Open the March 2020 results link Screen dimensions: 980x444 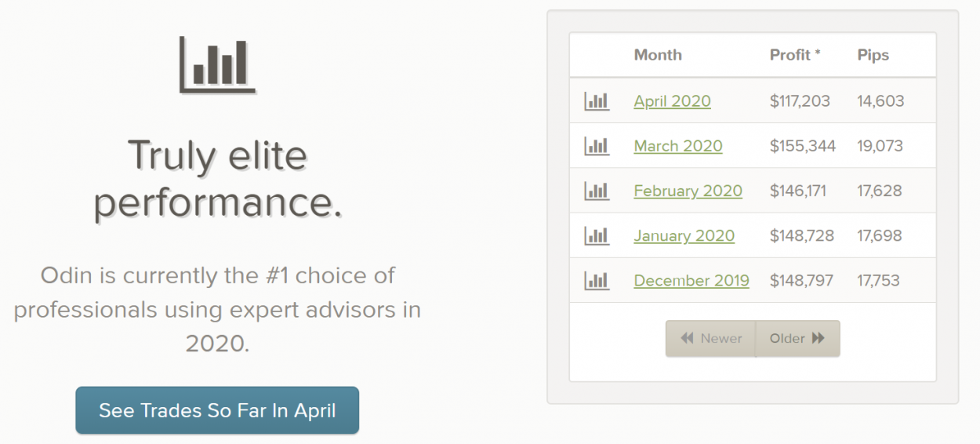point(678,146)
